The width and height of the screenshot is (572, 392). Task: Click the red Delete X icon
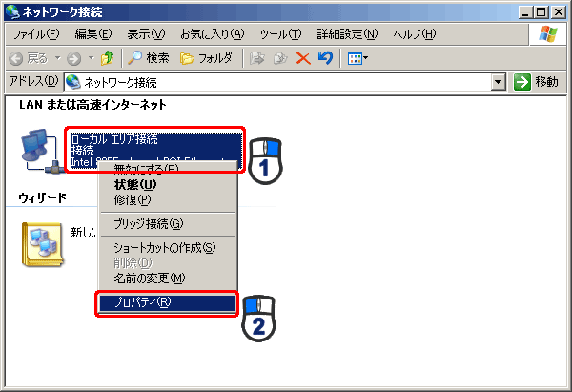[303, 58]
